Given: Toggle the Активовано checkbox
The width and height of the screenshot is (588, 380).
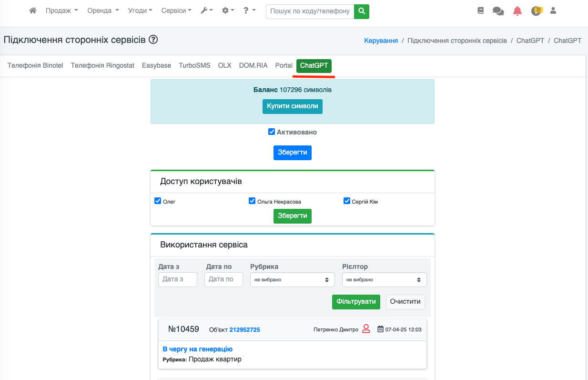Looking at the screenshot, I should point(272,132).
